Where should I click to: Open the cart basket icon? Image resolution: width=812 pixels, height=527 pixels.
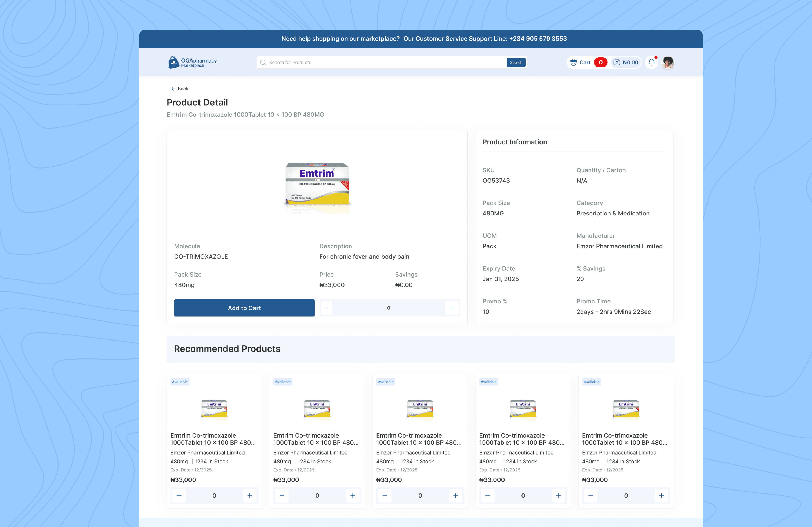point(574,62)
